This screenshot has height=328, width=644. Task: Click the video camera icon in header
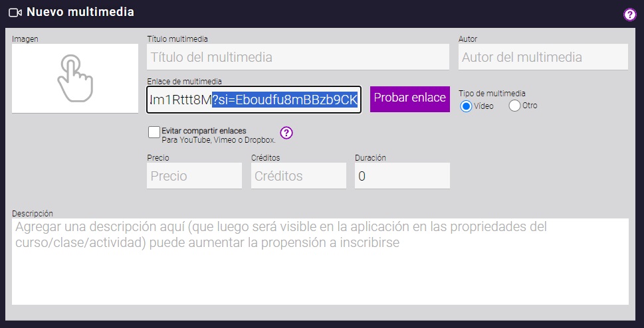coord(15,12)
